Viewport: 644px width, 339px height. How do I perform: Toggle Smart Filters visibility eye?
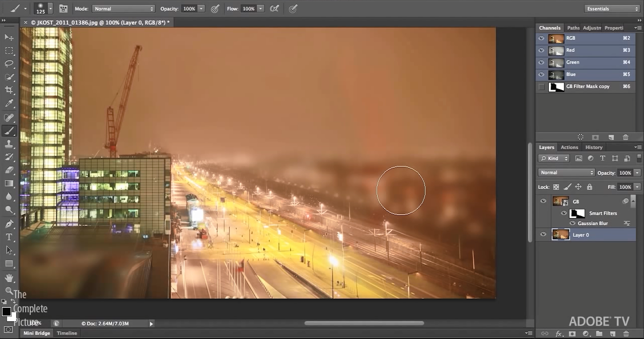pos(564,213)
